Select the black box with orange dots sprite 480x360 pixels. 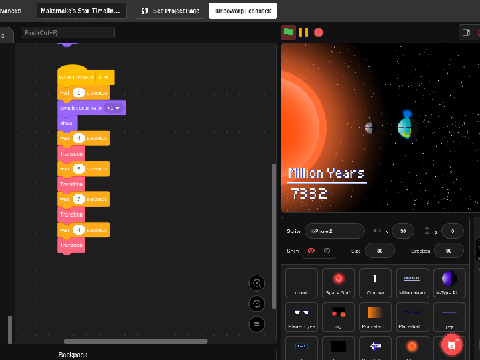click(338, 317)
